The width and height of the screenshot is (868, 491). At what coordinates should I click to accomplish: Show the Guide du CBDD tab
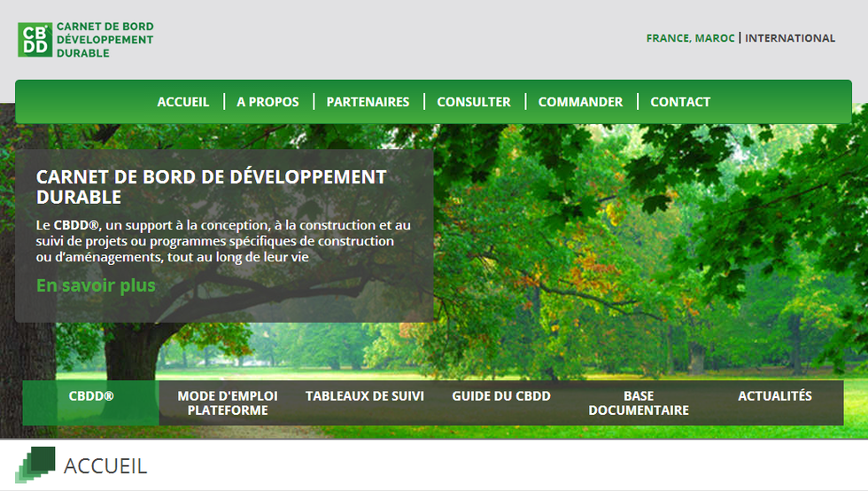point(501,396)
